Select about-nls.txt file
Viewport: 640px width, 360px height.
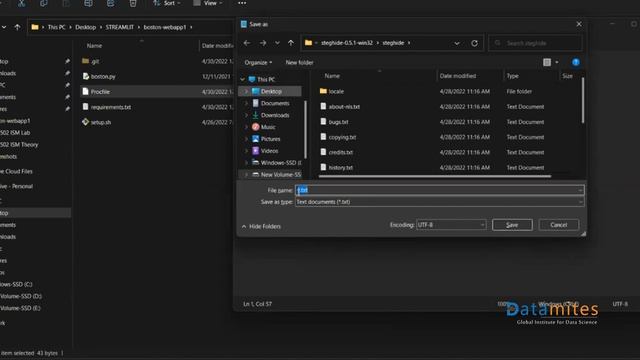tap(344, 107)
